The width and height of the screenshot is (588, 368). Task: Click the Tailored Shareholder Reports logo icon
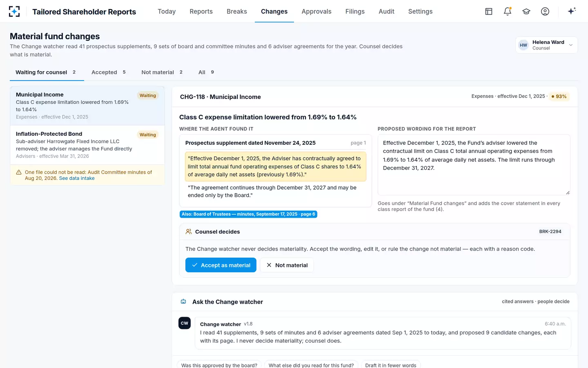point(14,11)
